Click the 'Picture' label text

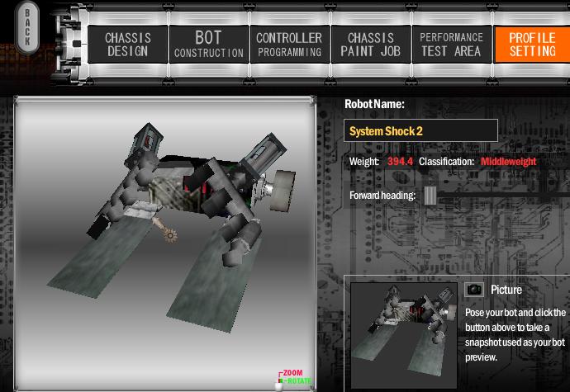coord(506,290)
